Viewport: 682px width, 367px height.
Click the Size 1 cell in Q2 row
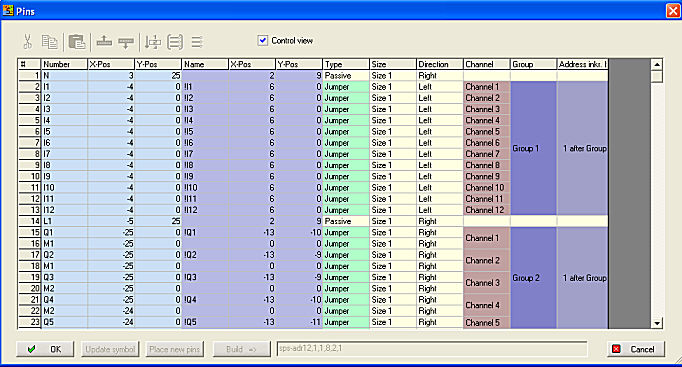point(393,255)
